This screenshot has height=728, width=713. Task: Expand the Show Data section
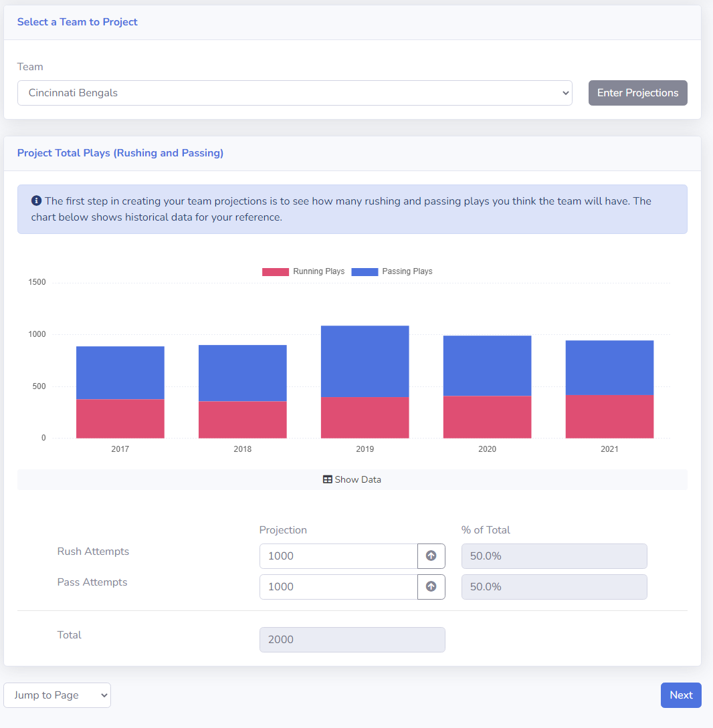[x=352, y=479]
